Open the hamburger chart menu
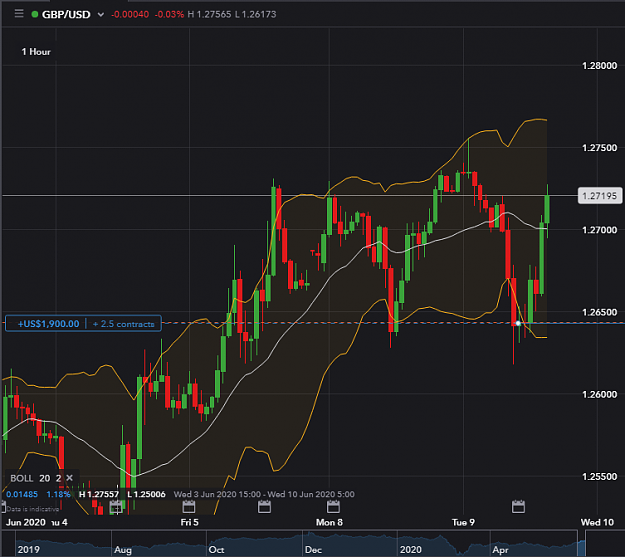The width and height of the screenshot is (625, 557). pyautogui.click(x=19, y=14)
